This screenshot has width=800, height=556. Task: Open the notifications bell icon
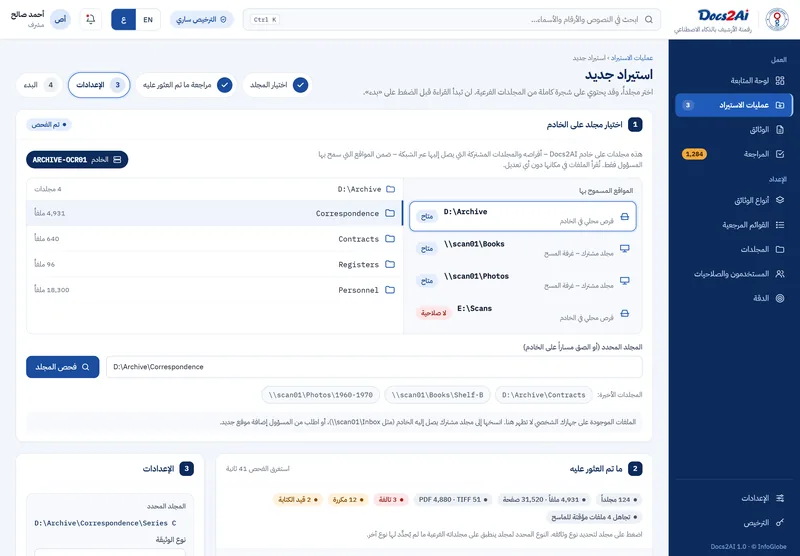[x=91, y=19]
